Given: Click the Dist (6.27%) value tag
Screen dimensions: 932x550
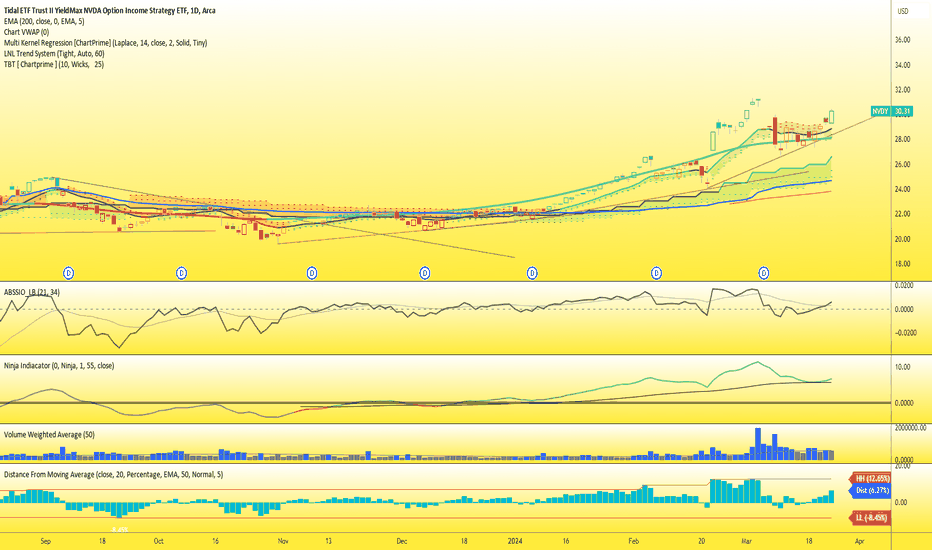Looking at the screenshot, I should (872, 491).
